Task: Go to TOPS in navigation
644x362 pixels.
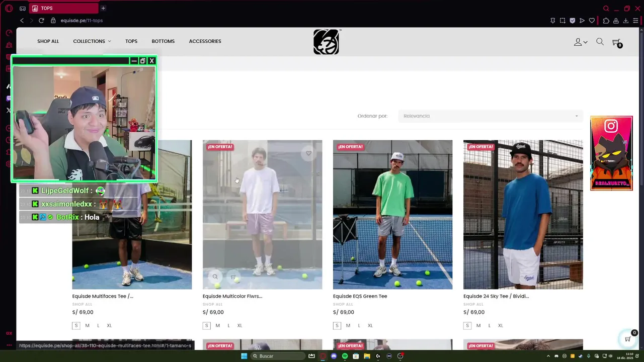Action: [131, 41]
